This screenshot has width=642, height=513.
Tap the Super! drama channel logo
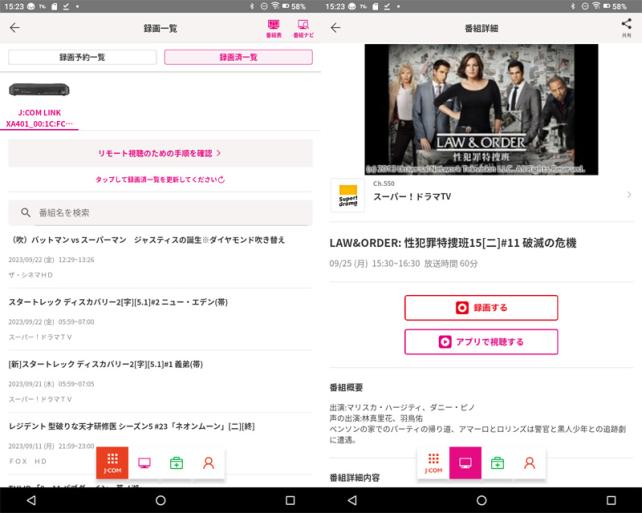pos(348,195)
